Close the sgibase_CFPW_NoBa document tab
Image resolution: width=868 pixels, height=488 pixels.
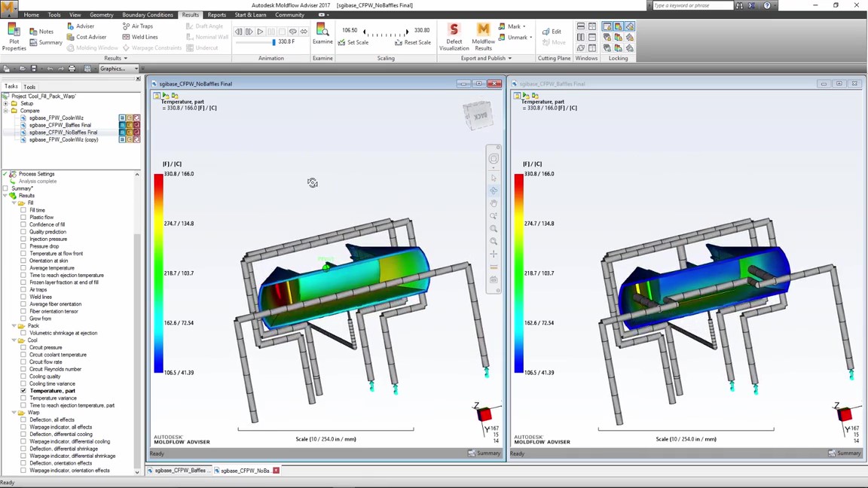(276, 470)
